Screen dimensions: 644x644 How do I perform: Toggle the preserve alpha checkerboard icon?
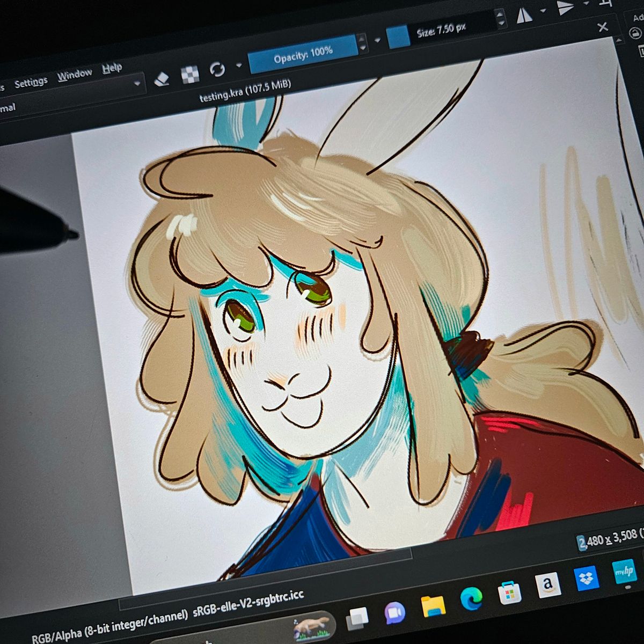190,75
